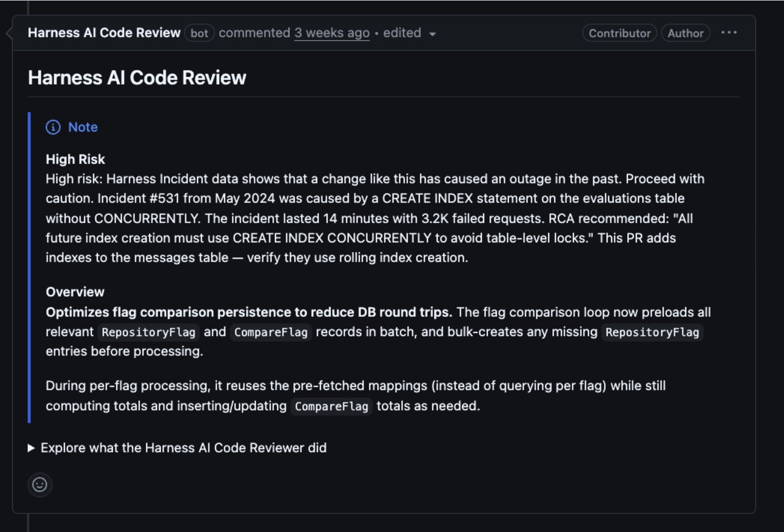Click the Contributor badge
Screen dimensions: 784x532
coord(620,33)
